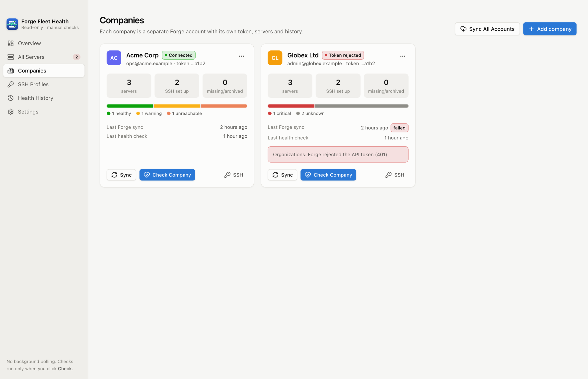The height and width of the screenshot is (379, 588).
Task: Click Acme Corp's 2 SSH set up tile
Action: [177, 86]
